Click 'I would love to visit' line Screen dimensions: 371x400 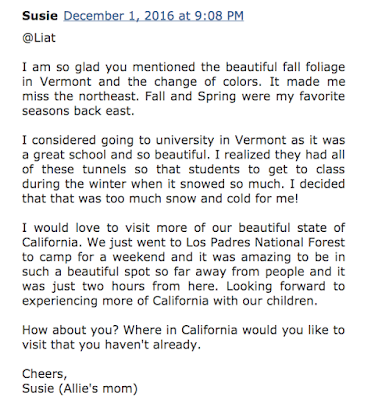pyautogui.click(x=183, y=228)
